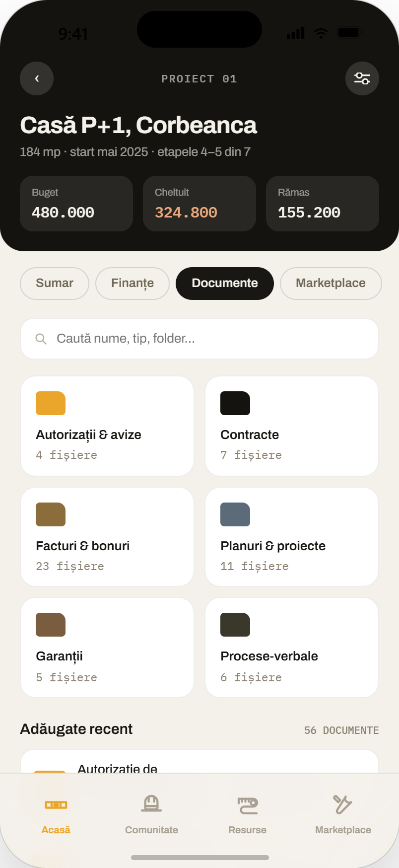The image size is (399, 868).
Task: Open the Comunitate helmet icon
Action: point(151,803)
